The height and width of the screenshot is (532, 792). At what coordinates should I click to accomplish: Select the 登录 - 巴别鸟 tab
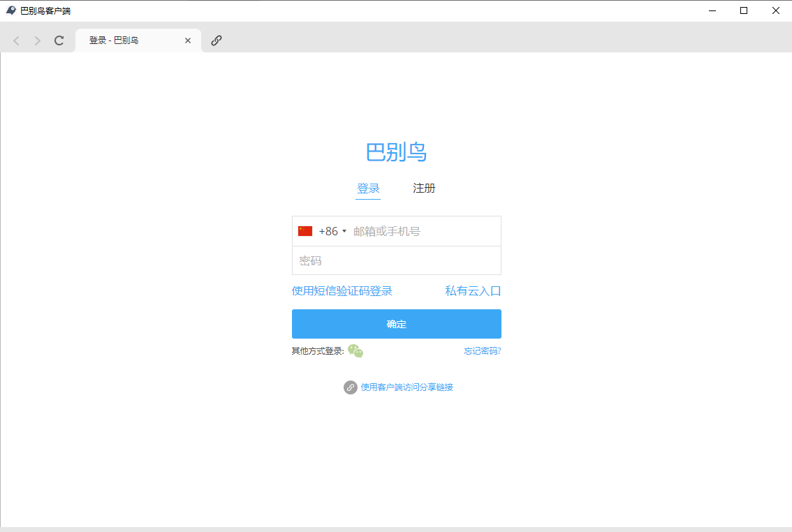coord(138,40)
